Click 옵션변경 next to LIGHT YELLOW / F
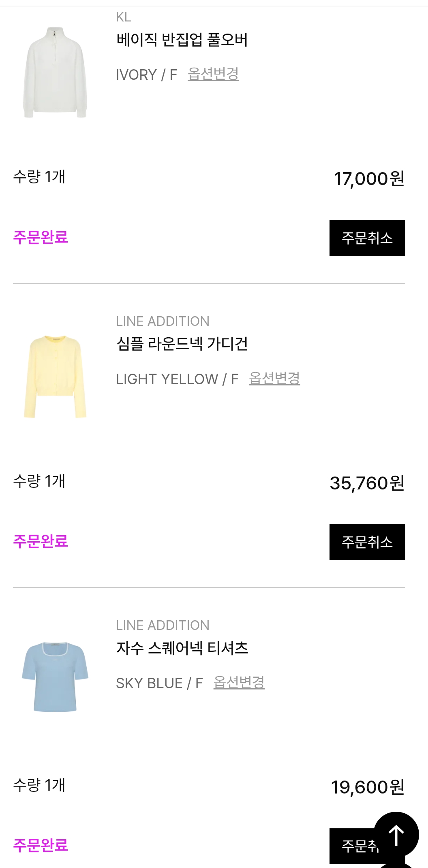Screen dimensions: 428x868 (274, 379)
